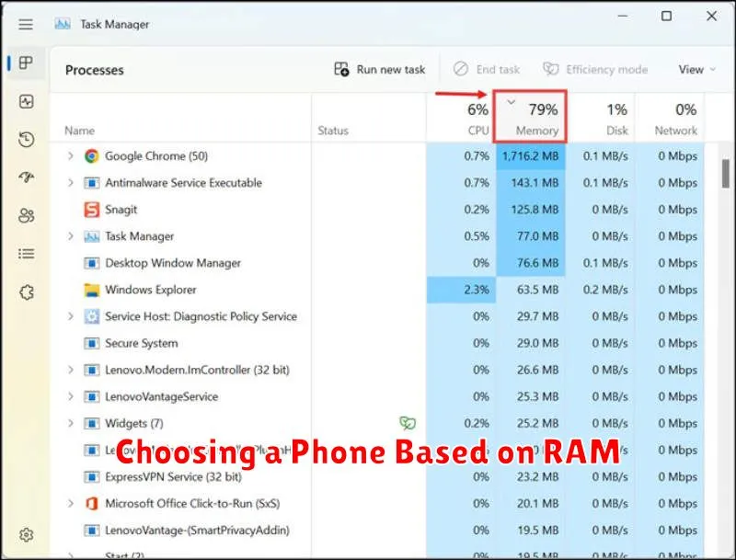
Task: Select LenovoVantage-(SmartPrivacyAddin) process name
Action: (x=197, y=531)
